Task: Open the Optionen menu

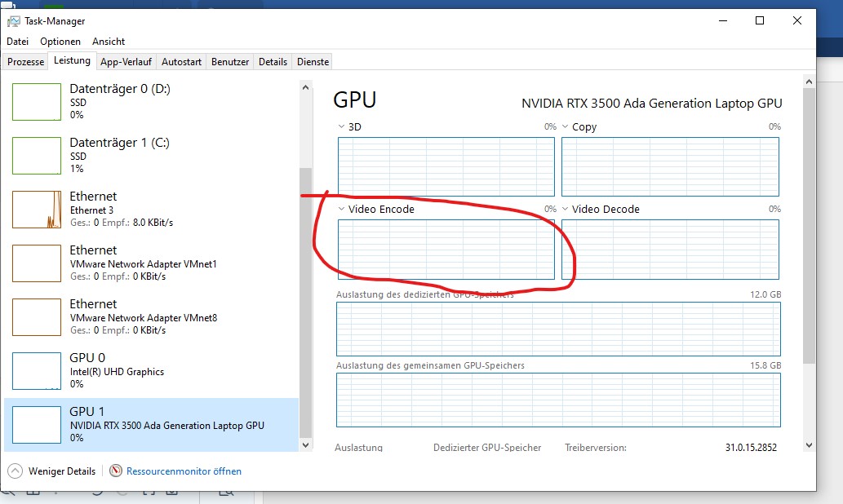Action: pos(60,41)
